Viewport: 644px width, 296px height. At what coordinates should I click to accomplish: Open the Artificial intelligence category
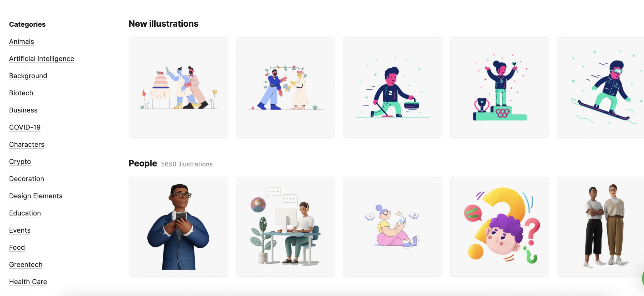click(x=42, y=59)
